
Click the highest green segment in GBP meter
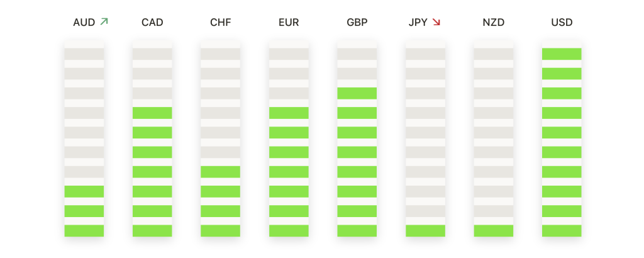[x=357, y=93]
